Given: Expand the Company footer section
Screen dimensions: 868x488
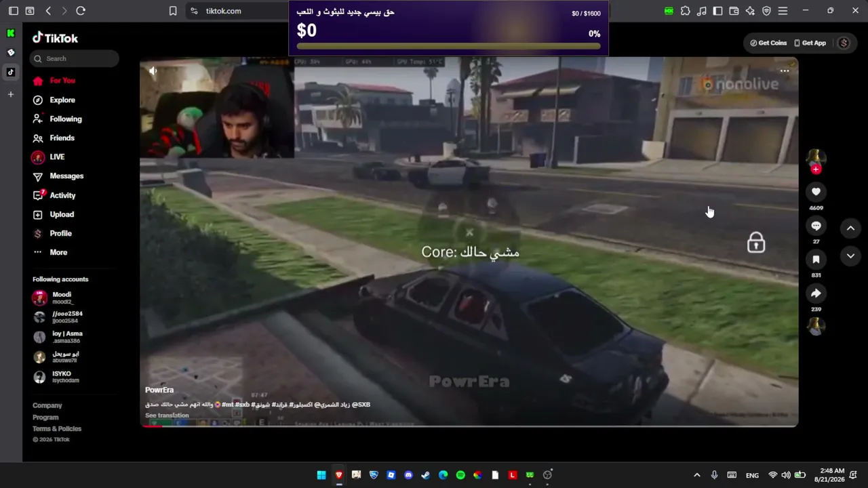Looking at the screenshot, I should tap(47, 405).
